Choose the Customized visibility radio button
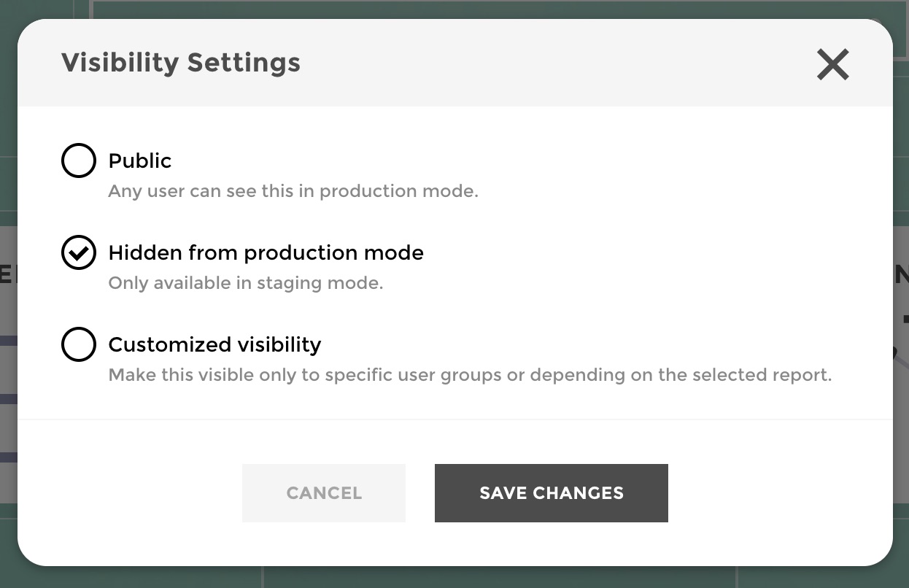This screenshot has width=909, height=588. (79, 344)
